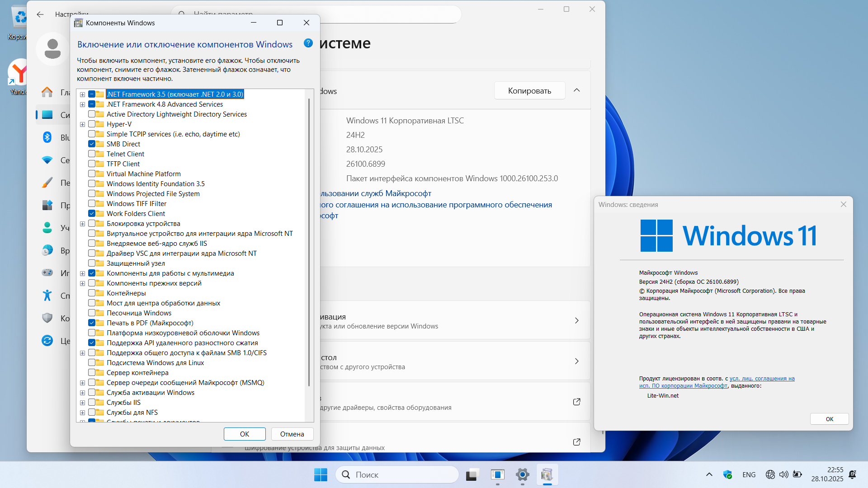Check the Hyper-V component checkbox
Image resolution: width=868 pixels, height=488 pixels.
click(x=92, y=124)
